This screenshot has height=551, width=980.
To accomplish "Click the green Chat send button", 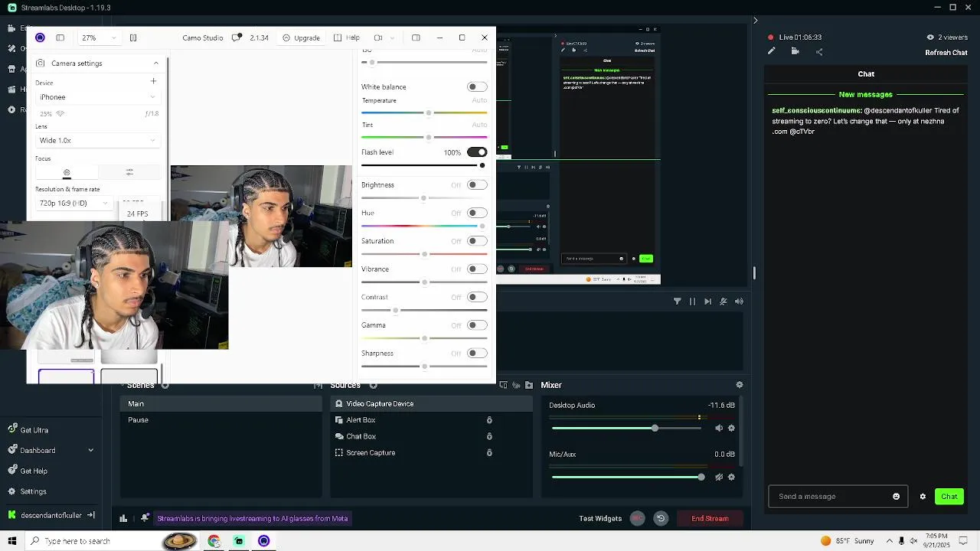I will click(x=949, y=497).
